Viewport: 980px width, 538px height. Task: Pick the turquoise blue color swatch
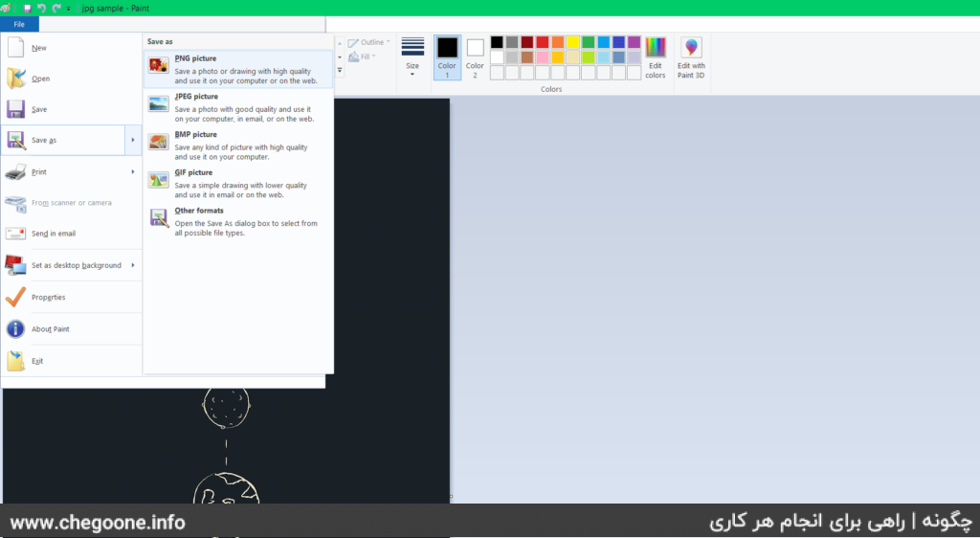[x=604, y=42]
